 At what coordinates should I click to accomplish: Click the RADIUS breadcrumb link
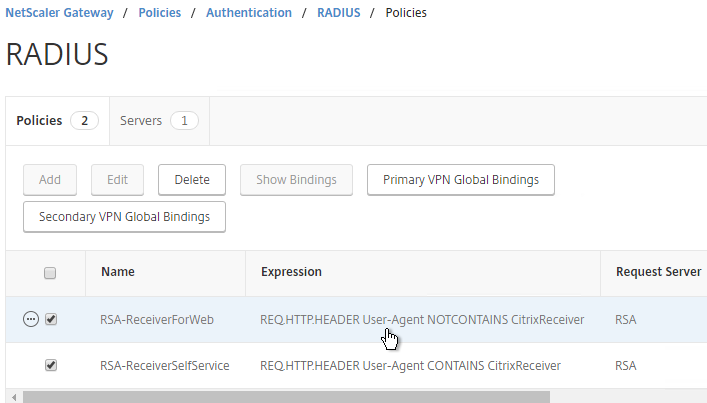point(339,13)
